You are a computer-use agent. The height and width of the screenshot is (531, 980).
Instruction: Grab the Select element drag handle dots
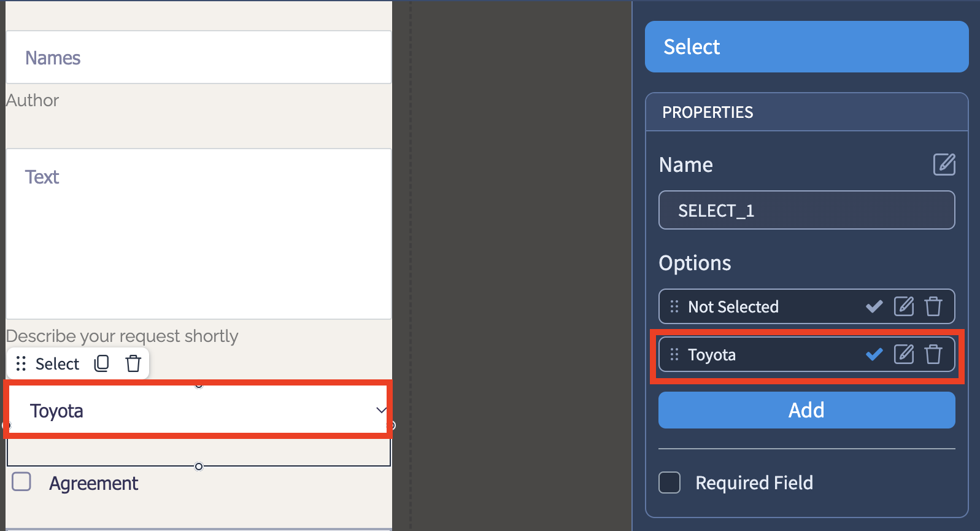pos(21,363)
